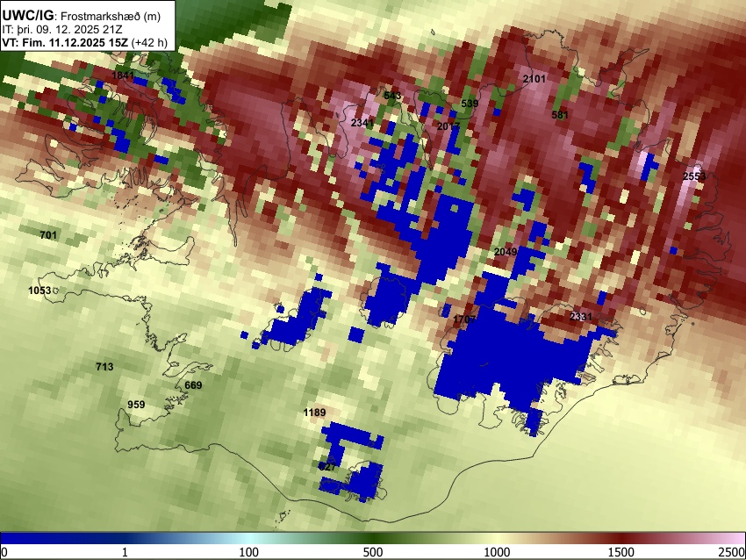Click the 1053 value label
This screenshot has height=560, width=746.
pyautogui.click(x=39, y=291)
